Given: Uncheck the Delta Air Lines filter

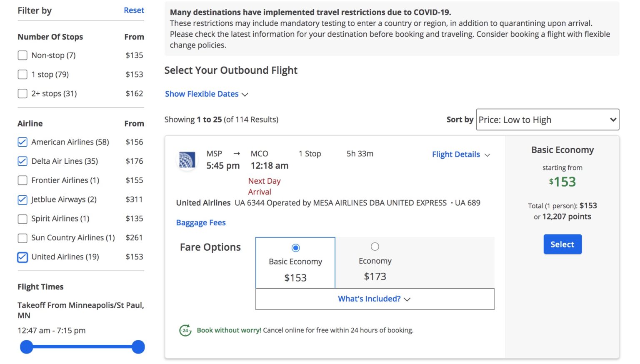Looking at the screenshot, I should [22, 161].
